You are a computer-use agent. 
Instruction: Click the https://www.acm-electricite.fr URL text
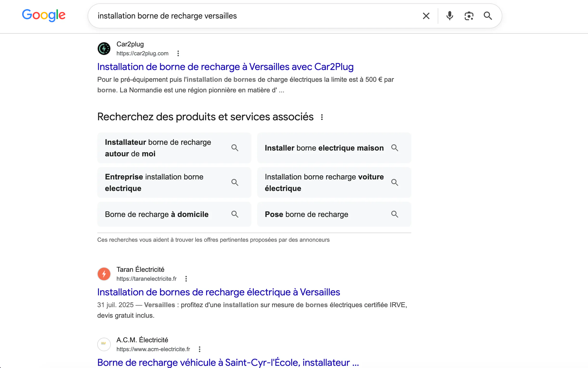tap(153, 349)
